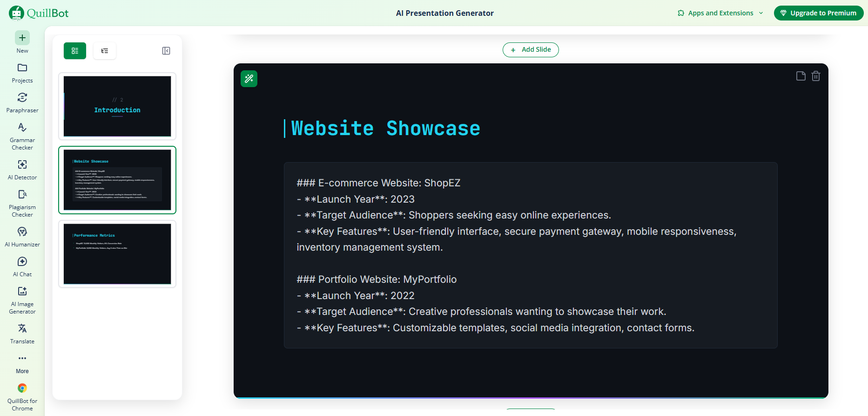
Task: Open the Grammar Checker tool
Action: [22, 136]
